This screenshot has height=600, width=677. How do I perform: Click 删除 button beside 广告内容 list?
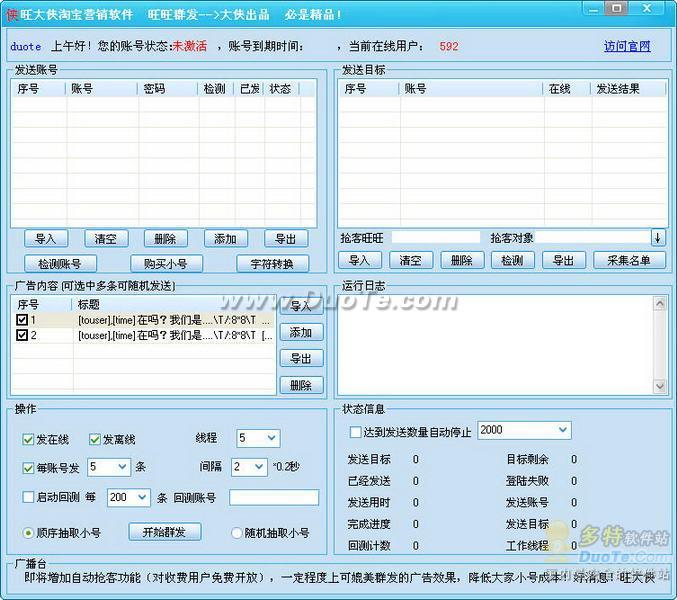coord(301,385)
